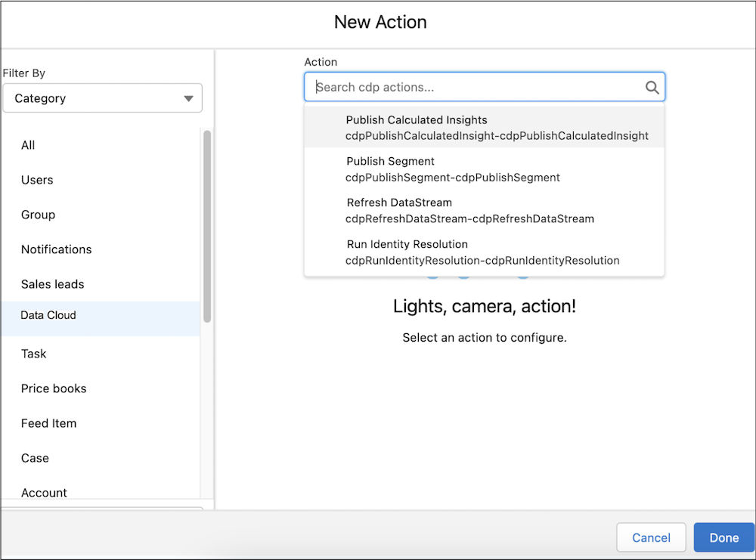Focus the Search cdp actions input field
The image size is (756, 560).
click(484, 87)
